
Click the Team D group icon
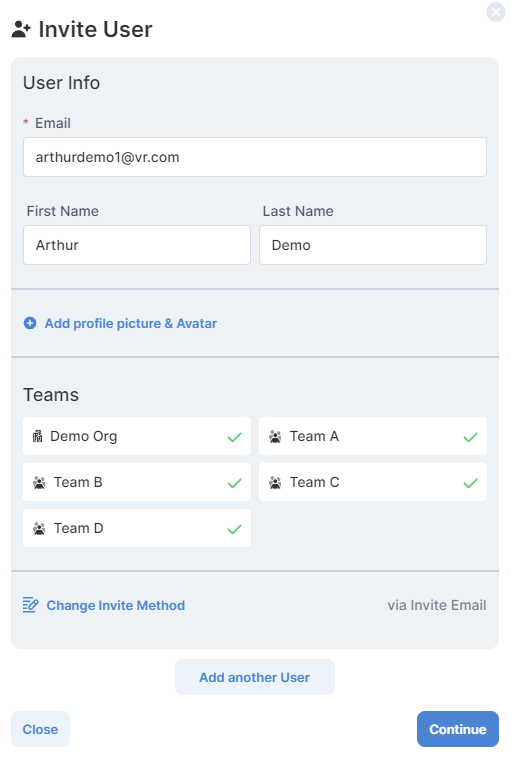click(39, 529)
